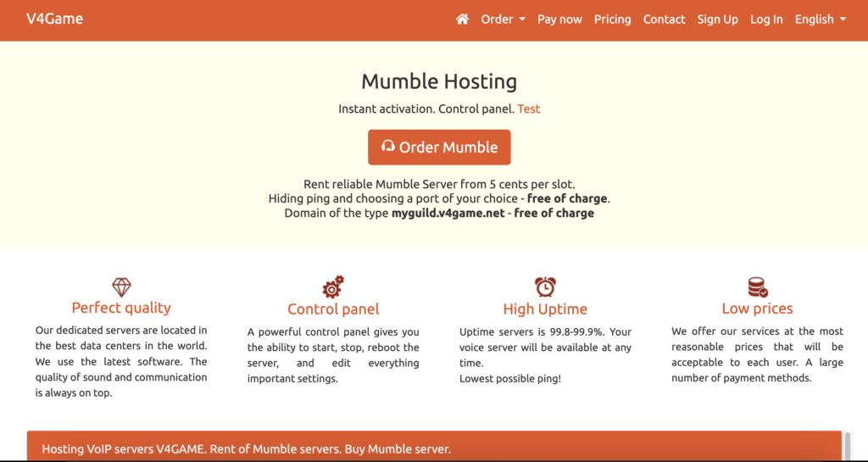Click the Low prices heading

click(x=757, y=309)
